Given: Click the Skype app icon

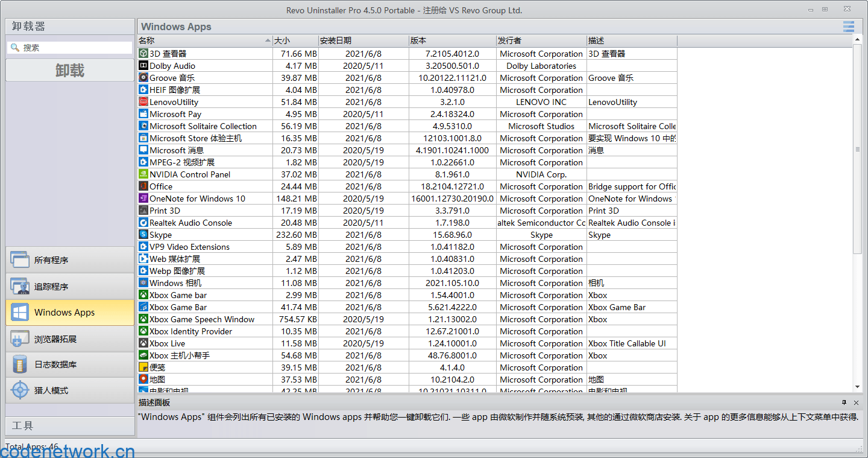Looking at the screenshot, I should click(x=143, y=235).
